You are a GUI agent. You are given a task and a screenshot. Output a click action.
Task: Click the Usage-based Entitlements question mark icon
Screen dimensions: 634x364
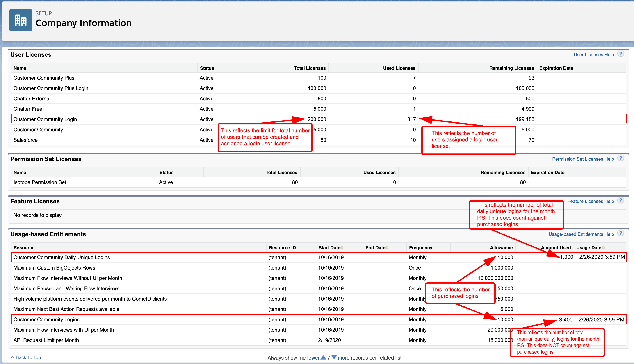620,234
